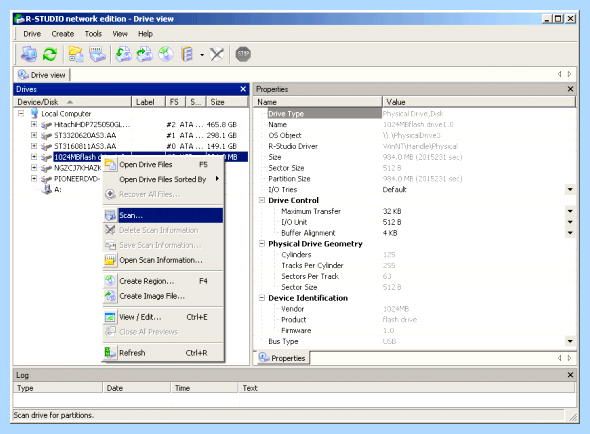
Task: Click the Create Region toolbar icon
Action: (x=166, y=54)
